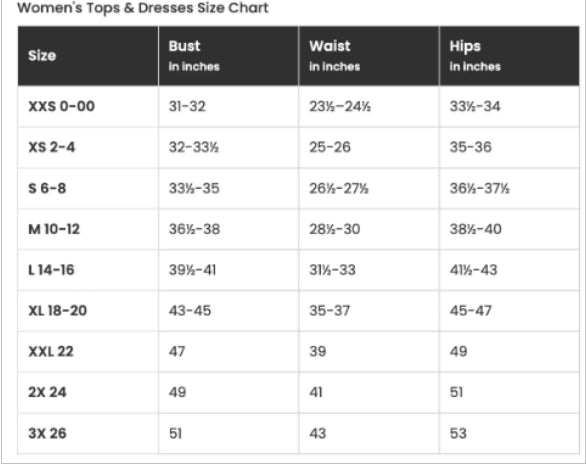Click the XXL 22 size label

coord(51,351)
